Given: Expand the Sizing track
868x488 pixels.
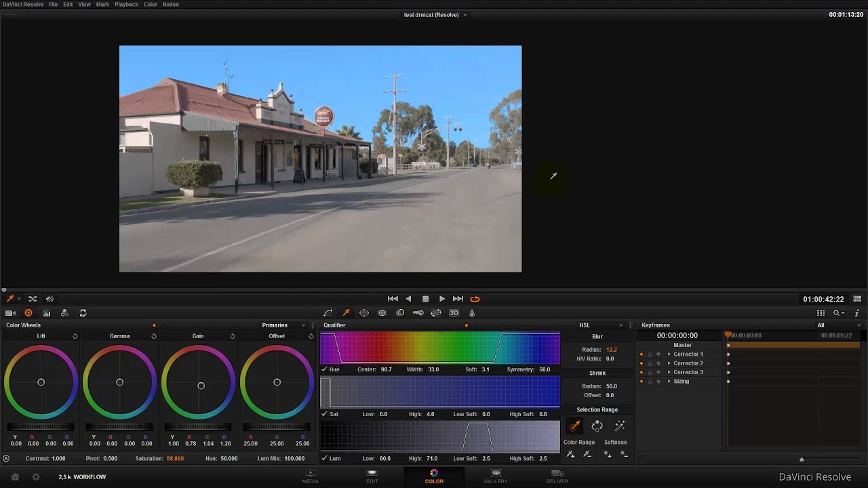Looking at the screenshot, I should [x=669, y=382].
